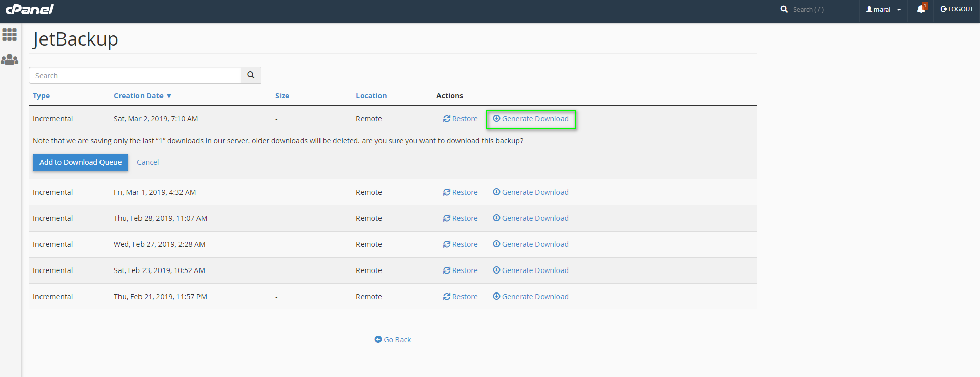Restore the Thu, Feb 21, 2019 backup
The height and width of the screenshot is (377, 980).
click(x=461, y=297)
